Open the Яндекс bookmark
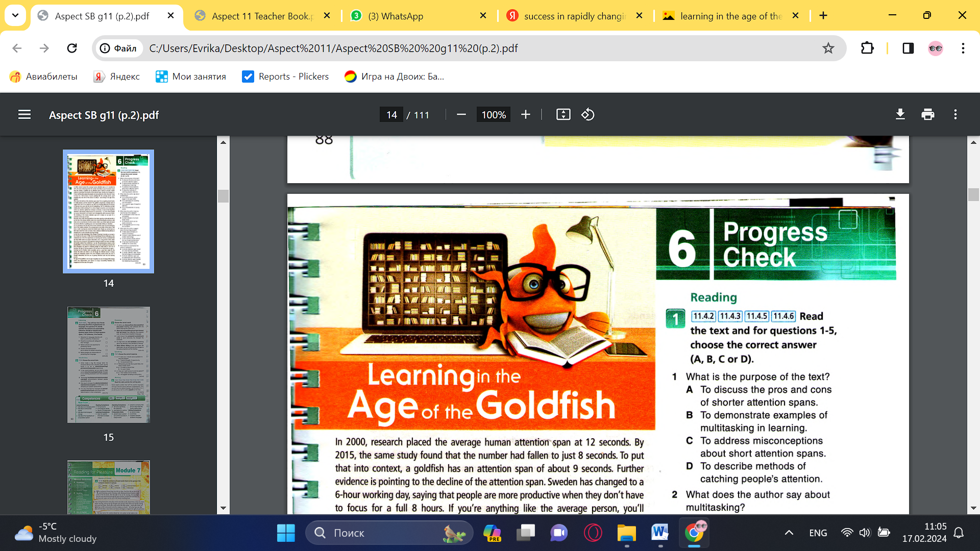The width and height of the screenshot is (980, 551). point(117,77)
